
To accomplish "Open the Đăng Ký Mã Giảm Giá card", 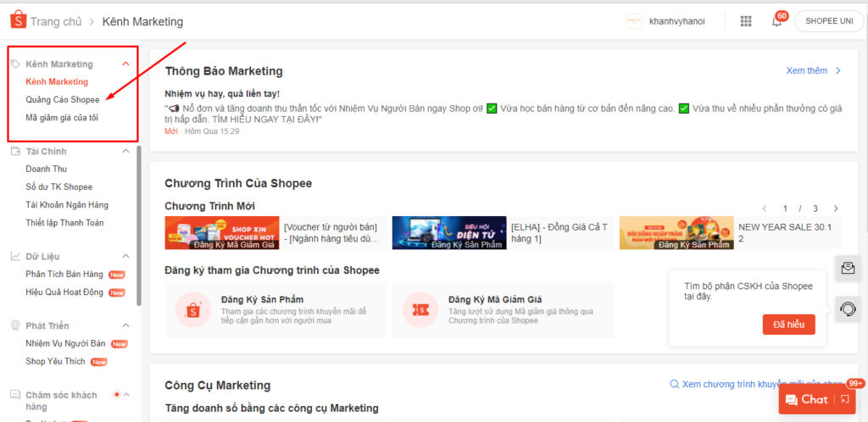I will [504, 310].
